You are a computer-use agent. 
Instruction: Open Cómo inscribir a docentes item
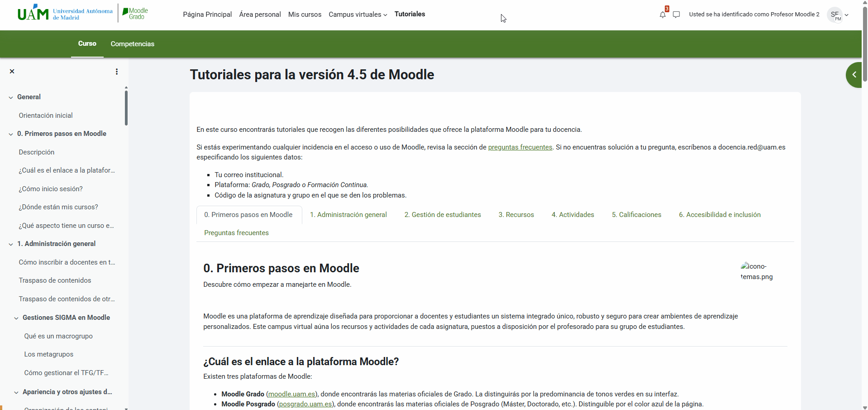pos(67,262)
